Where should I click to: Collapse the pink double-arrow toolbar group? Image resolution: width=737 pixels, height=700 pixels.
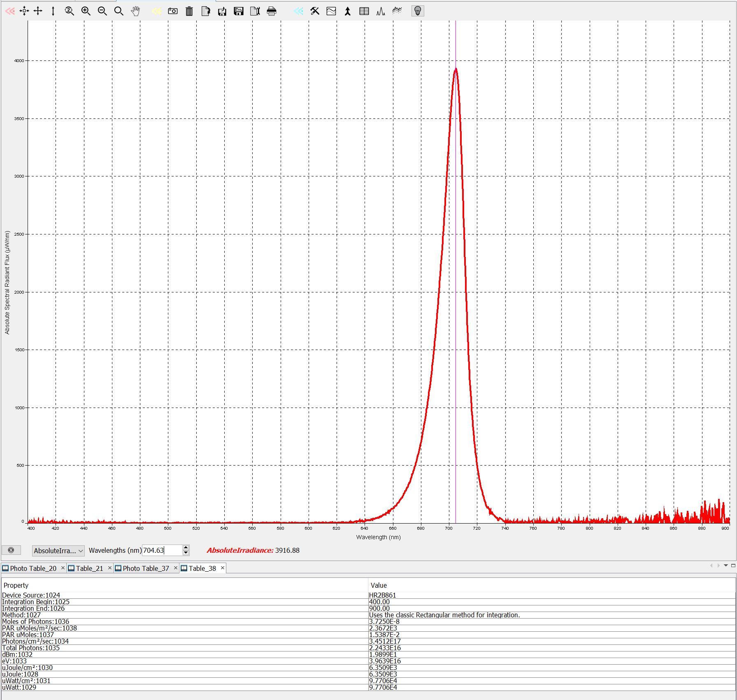click(10, 11)
